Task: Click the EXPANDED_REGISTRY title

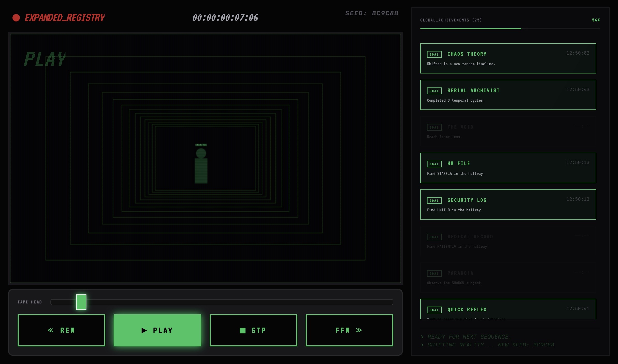Action: click(x=64, y=18)
